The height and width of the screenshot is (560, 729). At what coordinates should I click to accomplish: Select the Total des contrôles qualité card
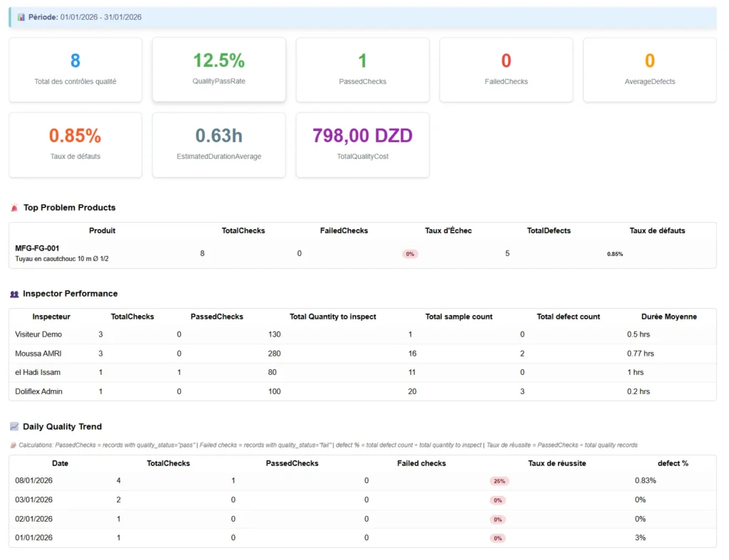pos(75,70)
